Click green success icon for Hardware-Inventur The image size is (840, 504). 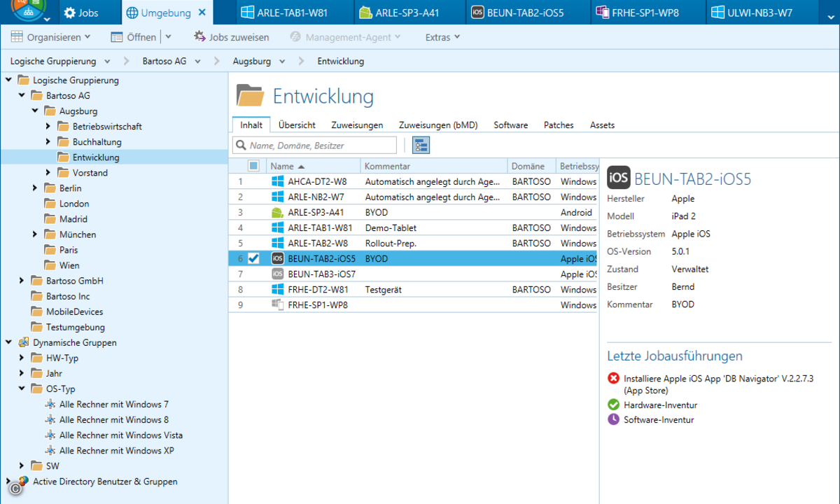[613, 405]
